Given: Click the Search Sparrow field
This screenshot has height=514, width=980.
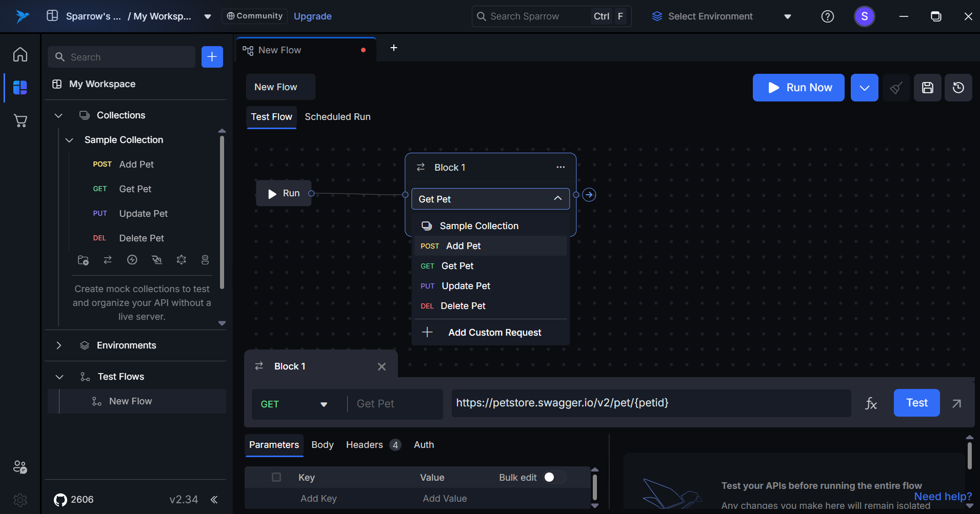Looking at the screenshot, I should [x=533, y=16].
